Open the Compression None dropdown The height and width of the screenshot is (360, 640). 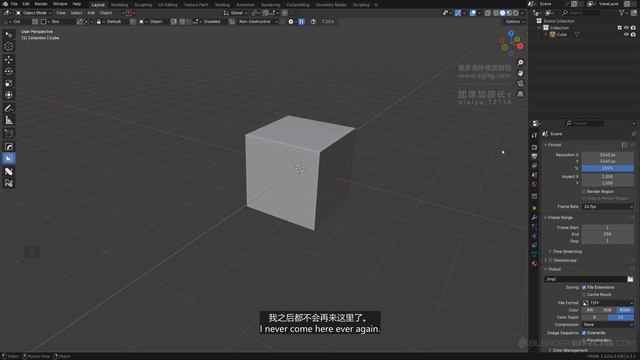point(608,324)
